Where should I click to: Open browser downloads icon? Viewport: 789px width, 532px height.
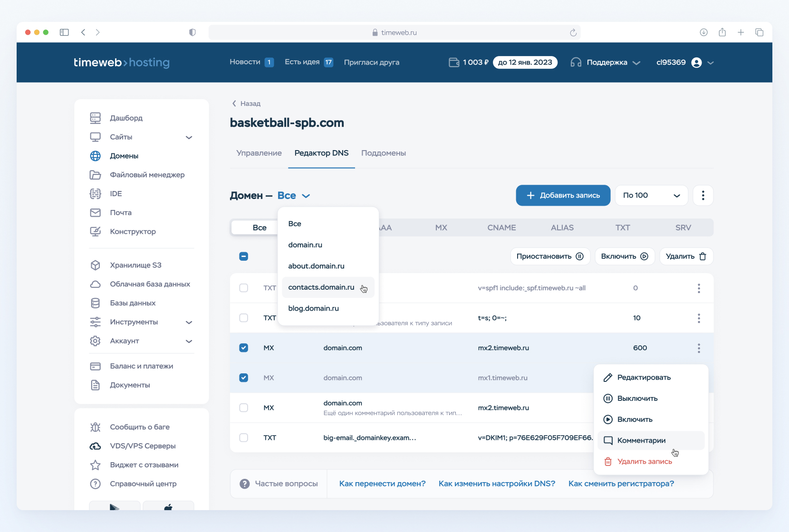coord(704,32)
